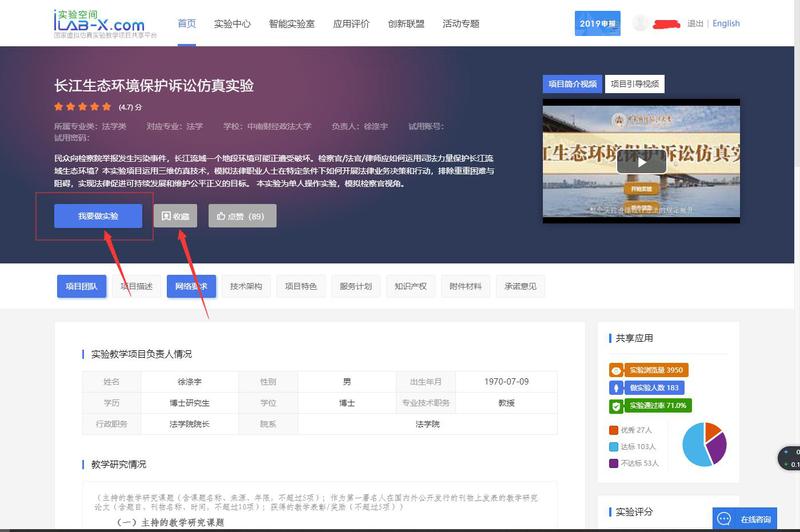Click the 退出 logout link

[x=695, y=23]
